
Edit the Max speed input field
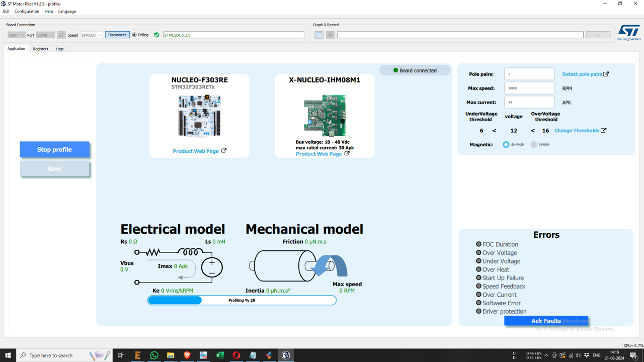529,87
